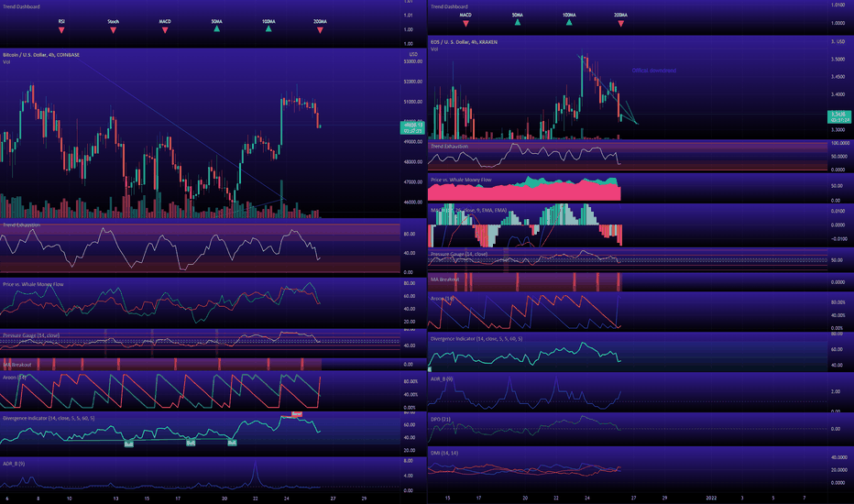Click Divergence Indicator label on the Bitcoin chart
This screenshot has height=504, width=854.
(49, 419)
